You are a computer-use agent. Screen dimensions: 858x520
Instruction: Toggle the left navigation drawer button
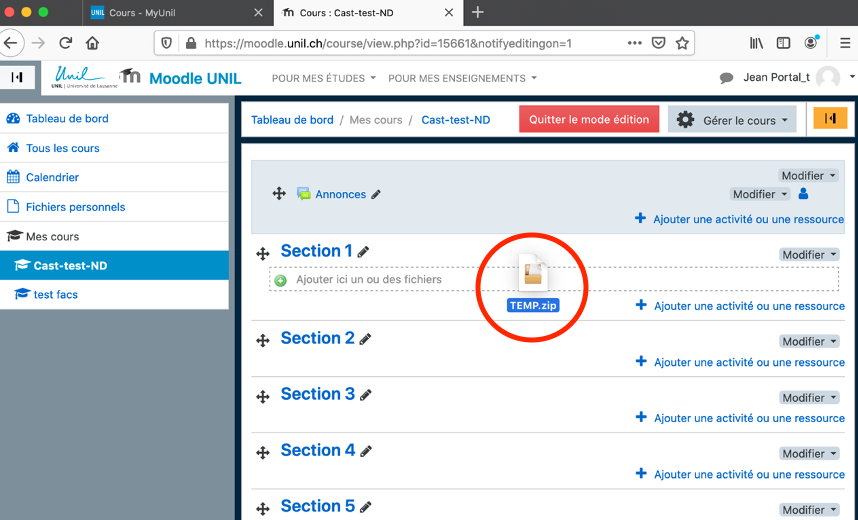[17, 77]
